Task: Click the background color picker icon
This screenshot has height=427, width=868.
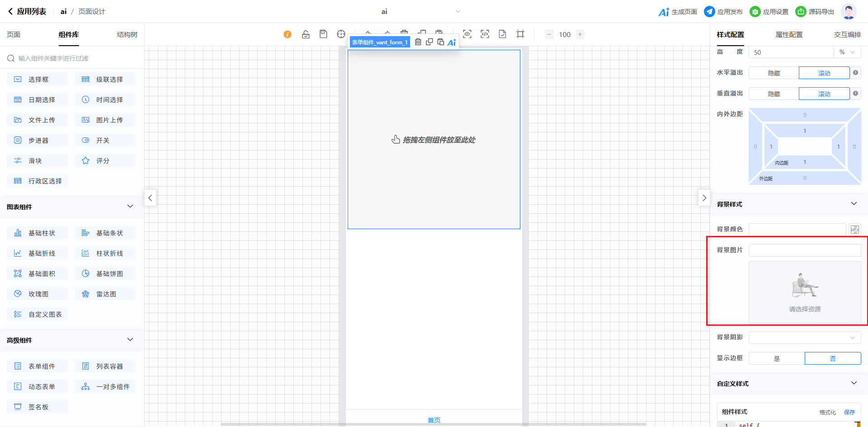Action: point(854,230)
